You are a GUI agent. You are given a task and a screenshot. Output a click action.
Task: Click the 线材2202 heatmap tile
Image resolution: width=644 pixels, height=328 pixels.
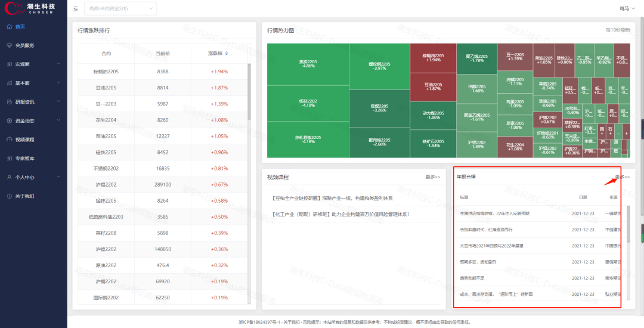(308, 103)
